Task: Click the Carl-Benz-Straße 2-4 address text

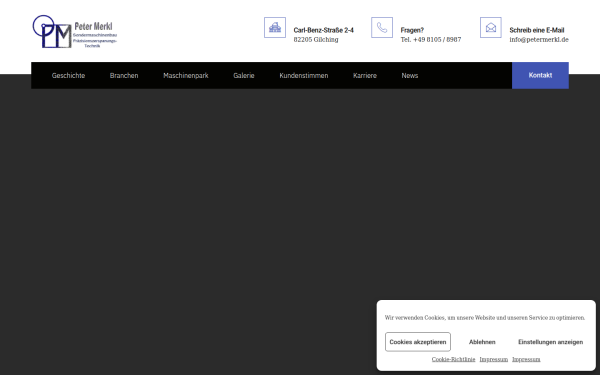Action: pyautogui.click(x=324, y=30)
